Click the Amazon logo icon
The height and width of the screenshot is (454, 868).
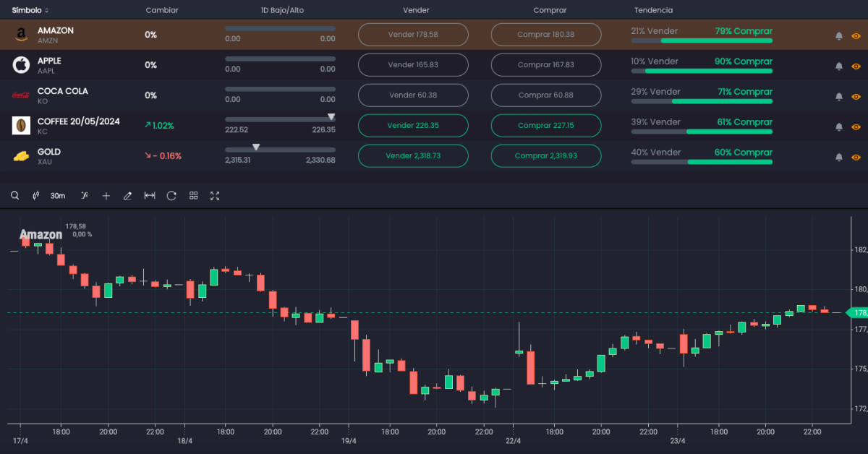(x=21, y=35)
